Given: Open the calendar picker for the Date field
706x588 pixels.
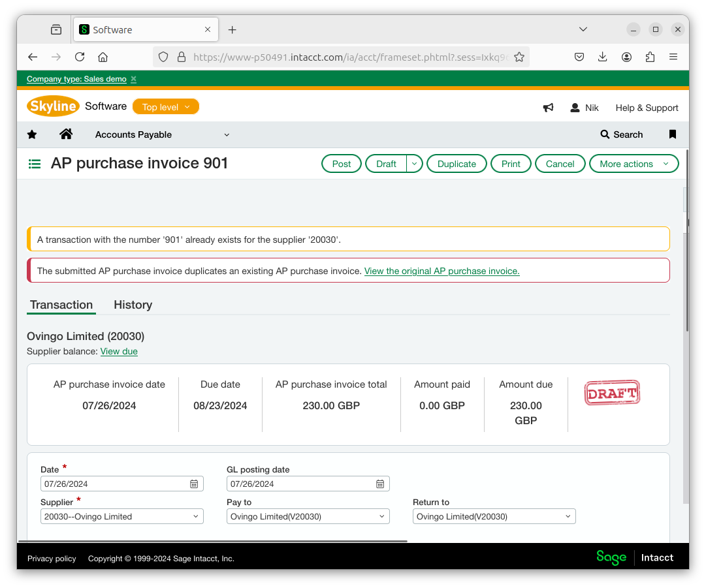Looking at the screenshot, I should (x=193, y=484).
